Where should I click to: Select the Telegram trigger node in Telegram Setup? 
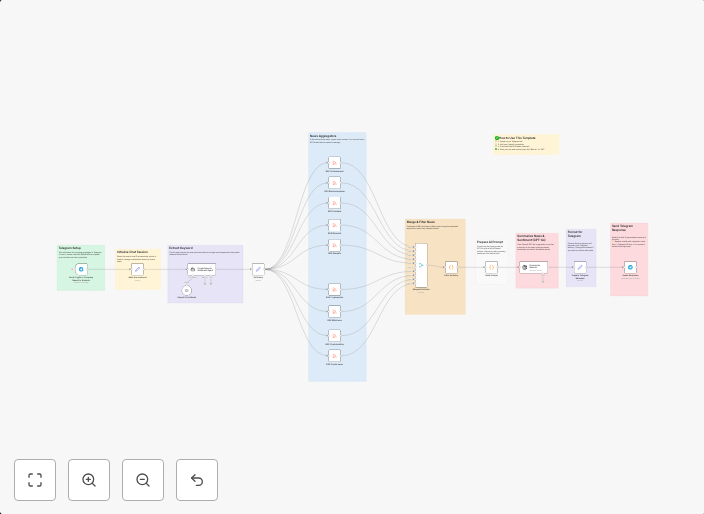click(81, 269)
